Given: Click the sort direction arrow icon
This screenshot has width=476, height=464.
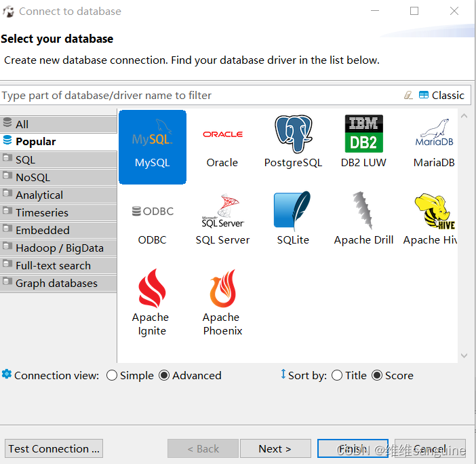Looking at the screenshot, I should (x=283, y=374).
